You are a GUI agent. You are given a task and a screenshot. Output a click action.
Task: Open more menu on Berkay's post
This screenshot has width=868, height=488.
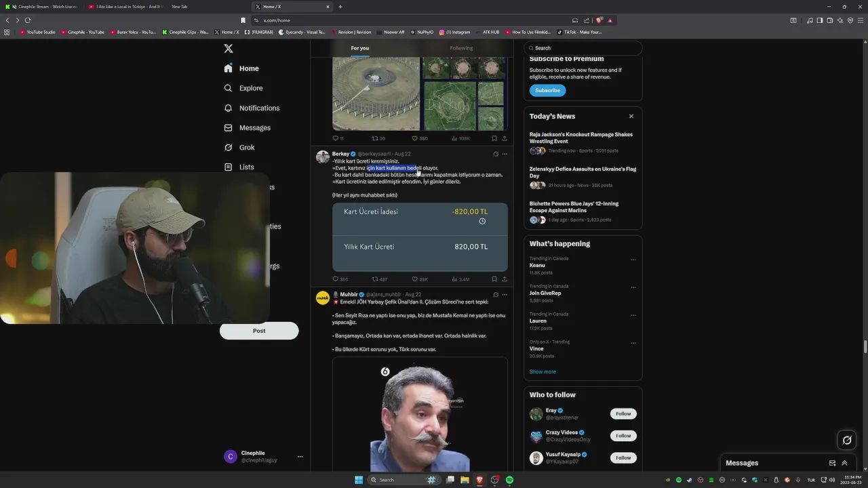click(x=505, y=154)
